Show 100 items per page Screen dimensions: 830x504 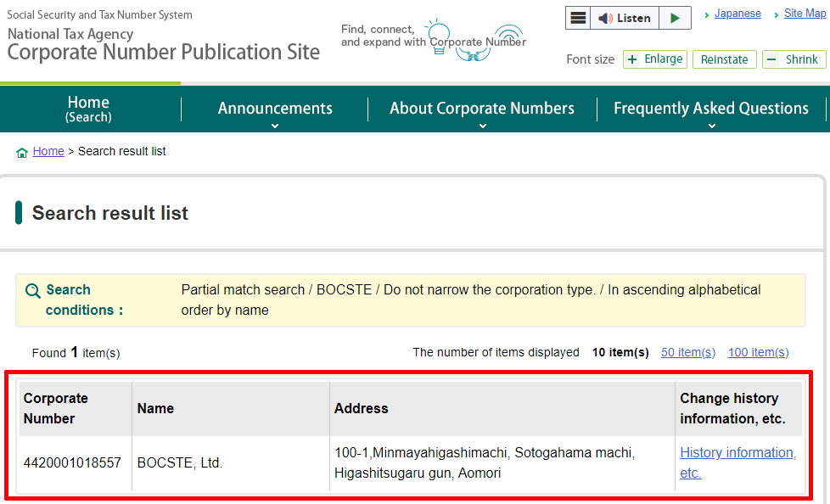click(x=758, y=352)
